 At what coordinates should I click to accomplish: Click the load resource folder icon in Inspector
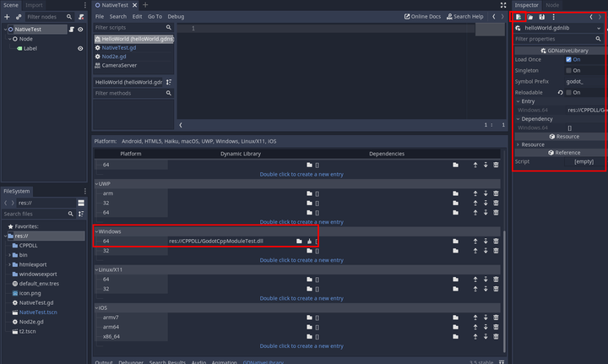pos(530,17)
